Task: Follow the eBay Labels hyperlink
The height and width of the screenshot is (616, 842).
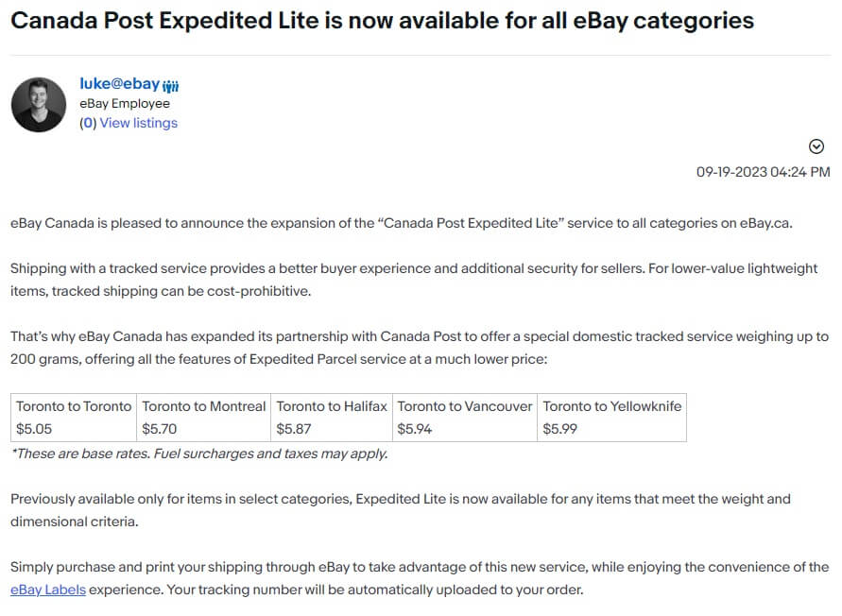Action: [x=48, y=590]
